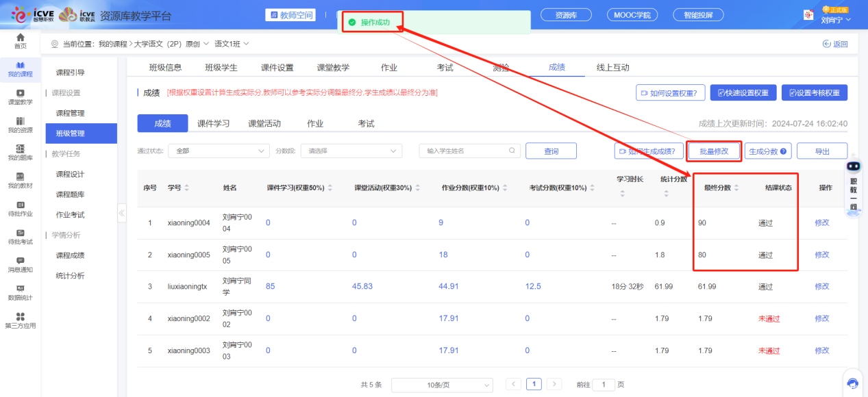The height and width of the screenshot is (397, 868).
Task: Open the 10条/页 page size dropdown
Action: (442, 385)
